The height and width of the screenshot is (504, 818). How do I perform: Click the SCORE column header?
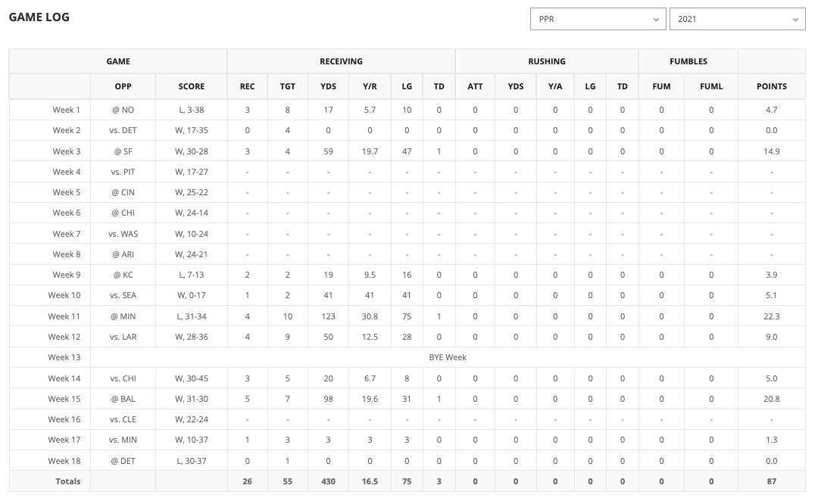coord(192,86)
